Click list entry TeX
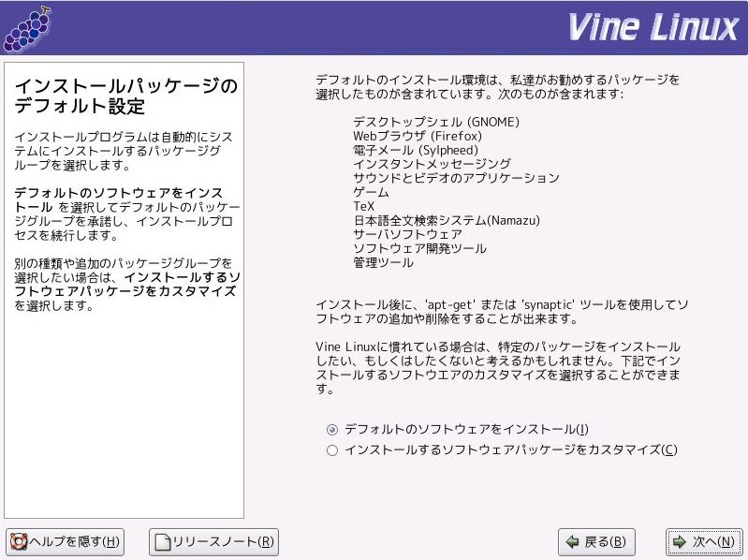 click(x=364, y=207)
